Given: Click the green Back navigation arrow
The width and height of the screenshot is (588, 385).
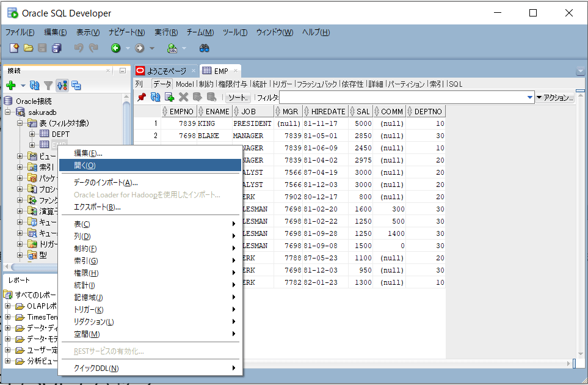Looking at the screenshot, I should pos(115,48).
